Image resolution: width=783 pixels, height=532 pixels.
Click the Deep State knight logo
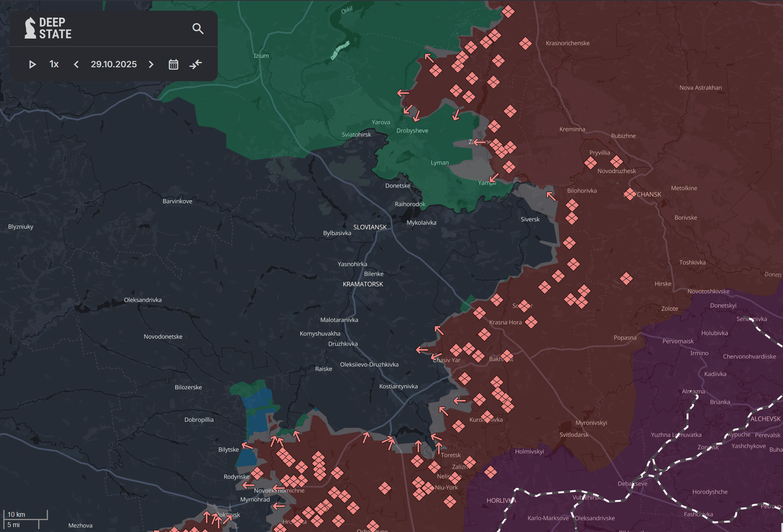(31, 28)
